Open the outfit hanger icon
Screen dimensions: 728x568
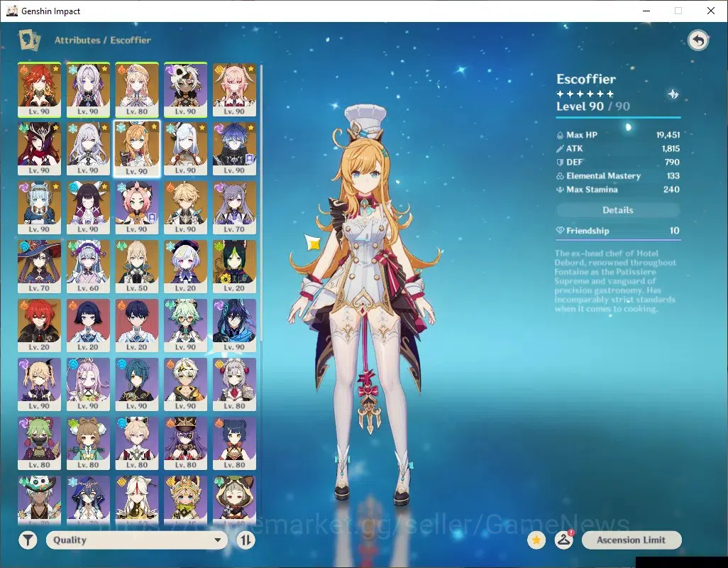click(563, 540)
